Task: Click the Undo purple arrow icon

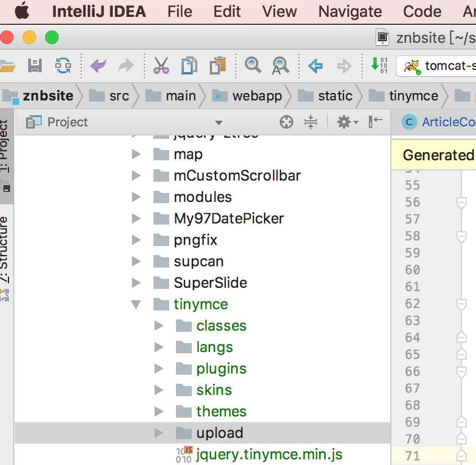Action: [98, 65]
